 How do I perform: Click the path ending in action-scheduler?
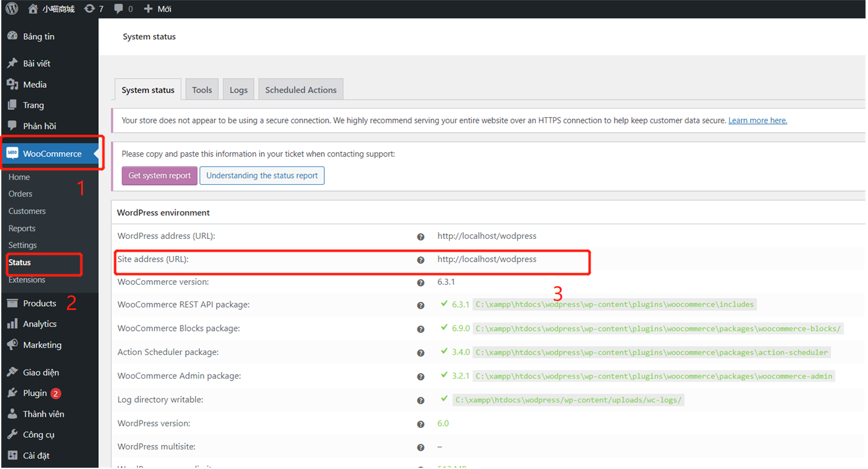(x=652, y=352)
